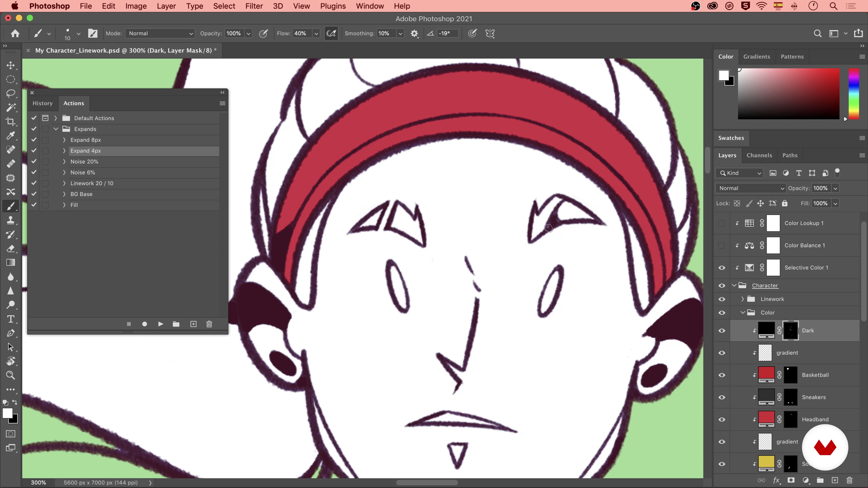This screenshot has width=868, height=488.
Task: Hide the Basketball layer
Action: pyautogui.click(x=722, y=375)
